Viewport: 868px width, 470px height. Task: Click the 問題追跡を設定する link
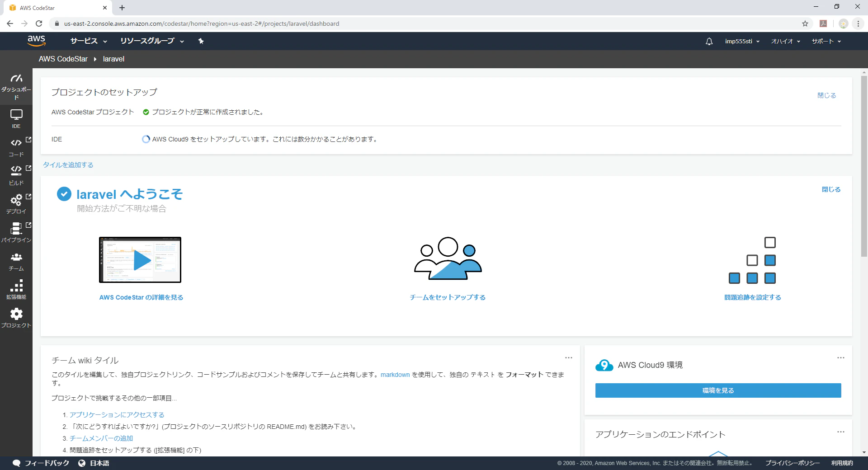(x=753, y=297)
